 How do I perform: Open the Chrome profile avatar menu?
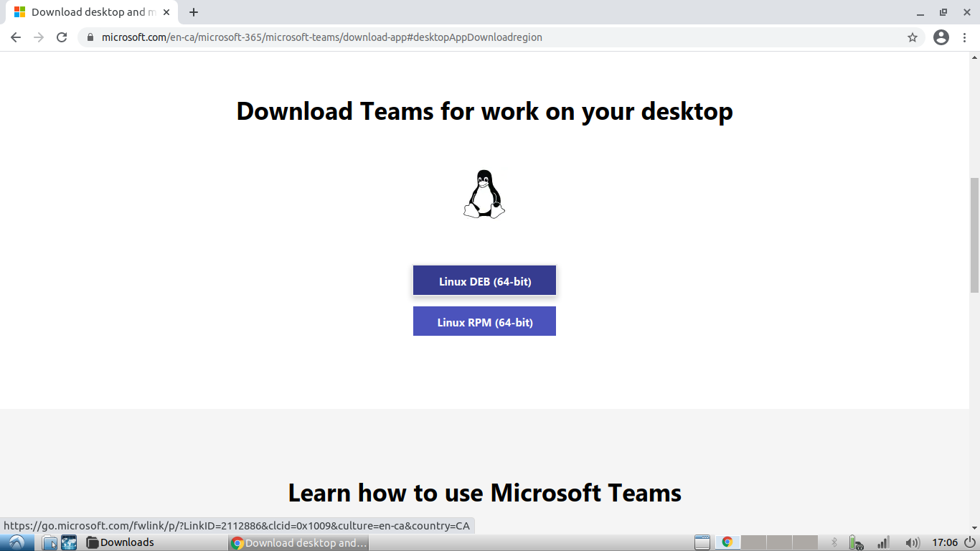[x=941, y=37]
